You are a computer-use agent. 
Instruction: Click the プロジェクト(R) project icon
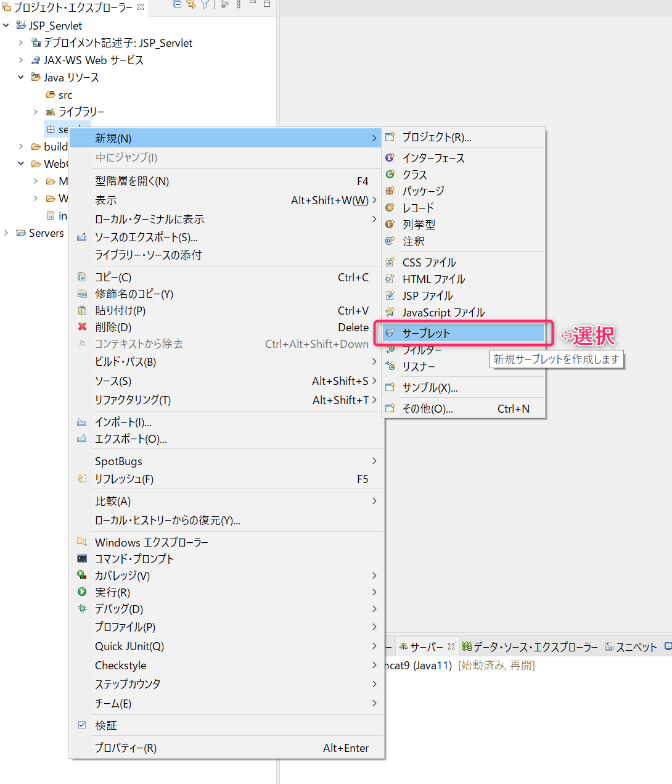coord(390,137)
